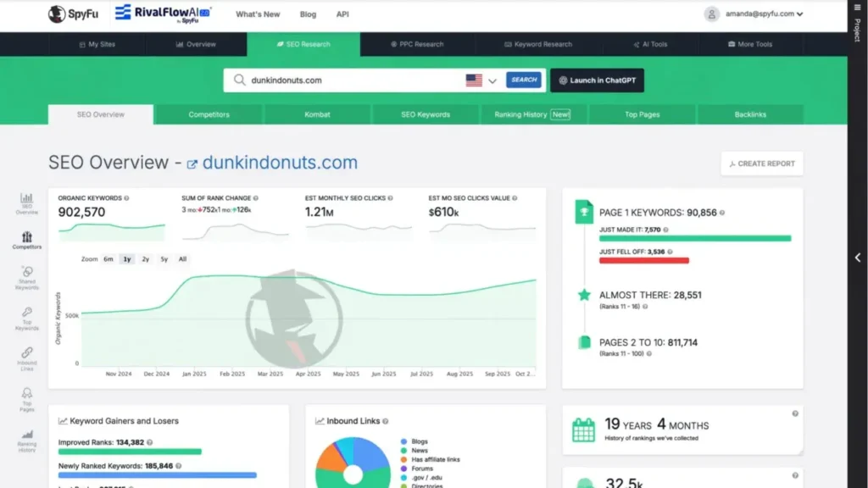Viewport: 868px width, 488px height.
Task: Set chart zoom to 6m
Action: tap(108, 258)
